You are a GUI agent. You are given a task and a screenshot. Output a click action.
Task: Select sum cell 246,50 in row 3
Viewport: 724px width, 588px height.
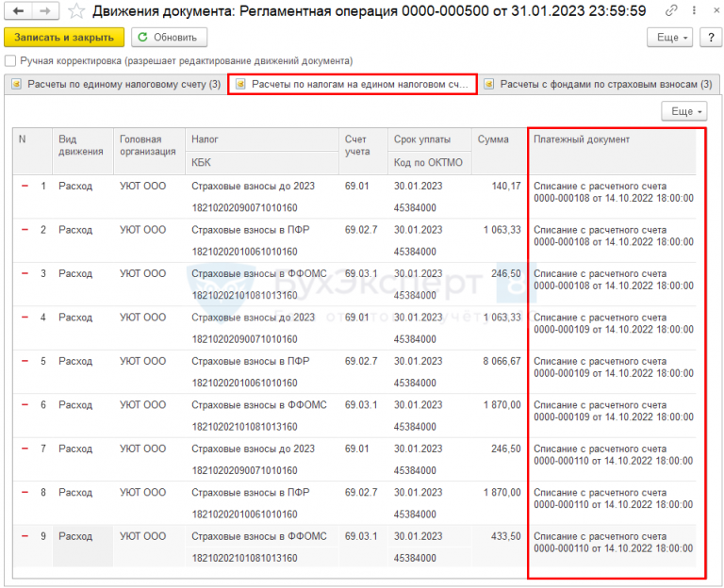coord(506,273)
